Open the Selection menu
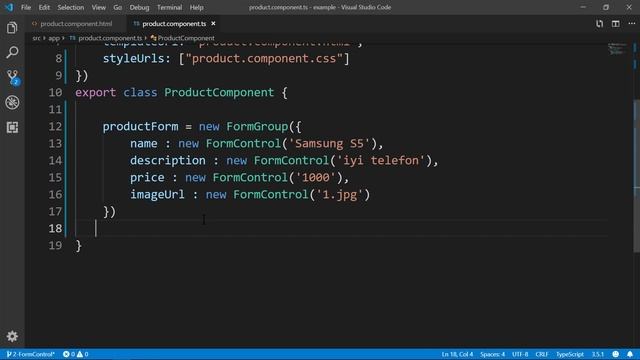Screen dimensions: 640x360 click(71, 7)
